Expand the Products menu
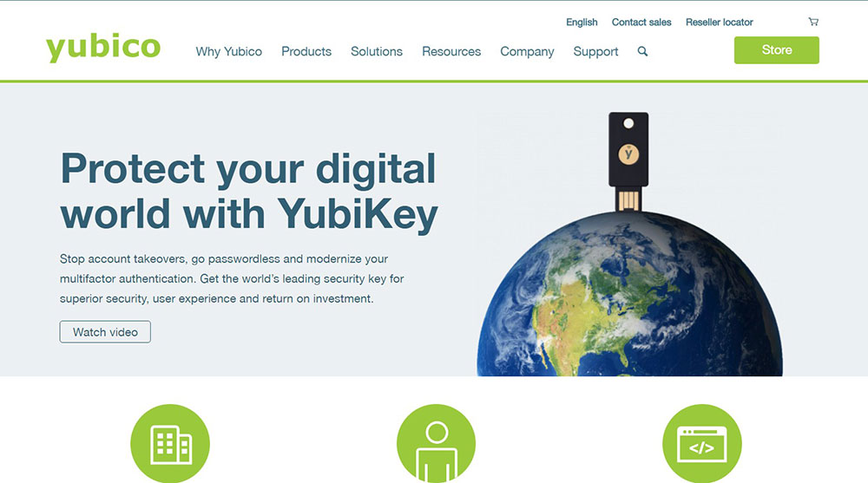Viewport: 868px width, 483px height. click(x=306, y=51)
